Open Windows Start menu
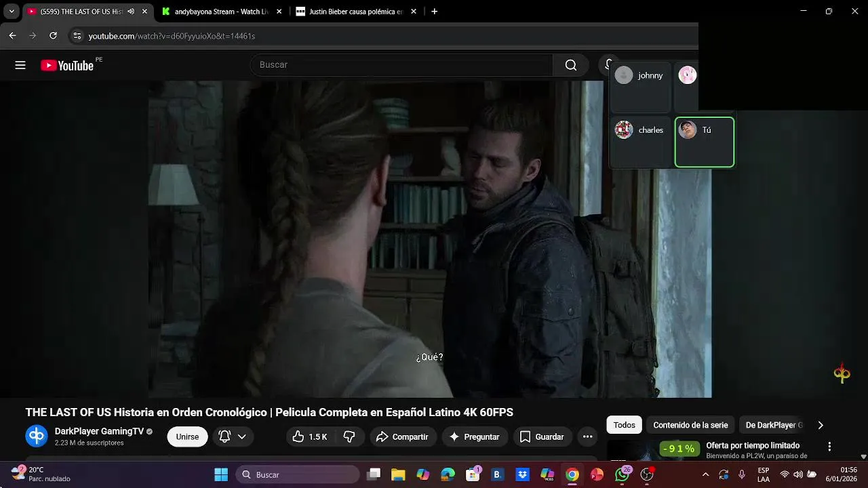Screen dimensions: 868x488 point(221,474)
